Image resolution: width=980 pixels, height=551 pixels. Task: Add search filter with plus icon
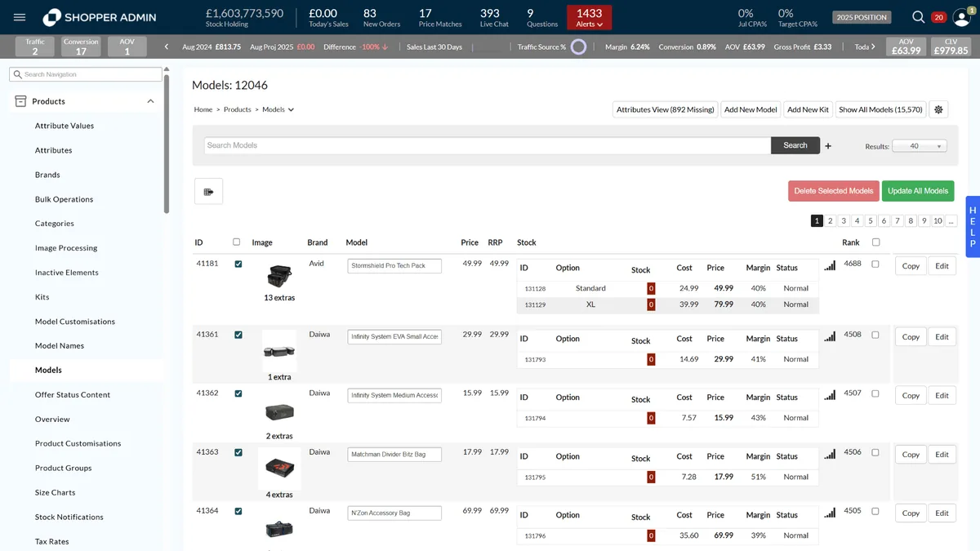828,146
